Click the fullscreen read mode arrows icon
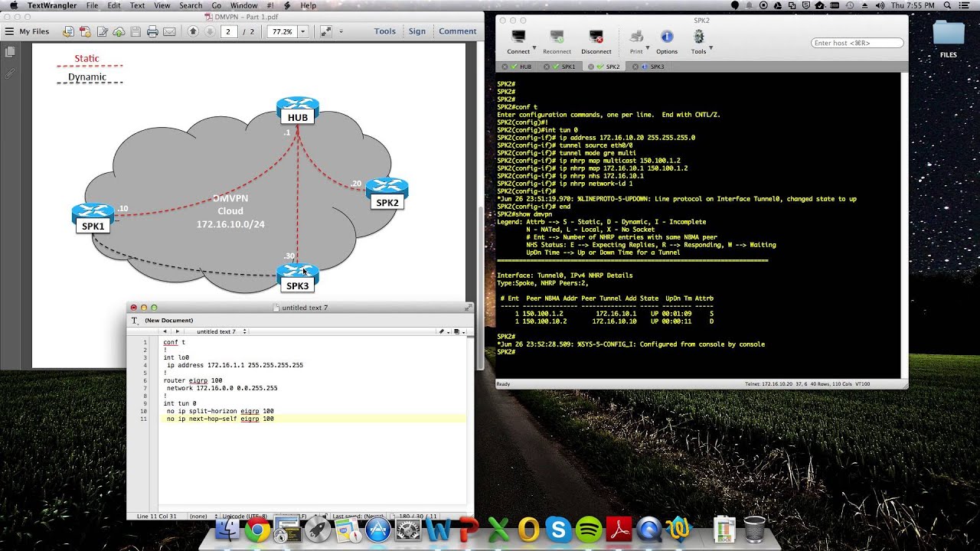Viewport: 980px width, 551px height. click(325, 31)
